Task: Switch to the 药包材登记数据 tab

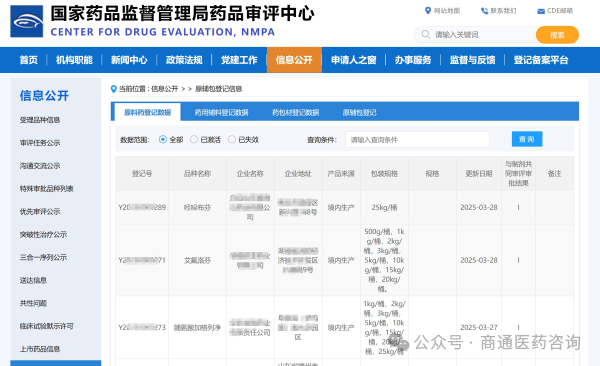Action: [x=295, y=113]
